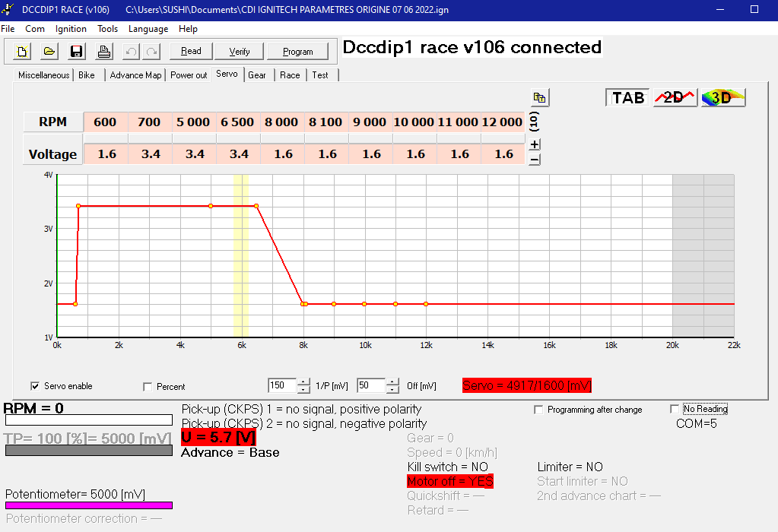Save the file using the floppy disk icon

click(x=76, y=52)
